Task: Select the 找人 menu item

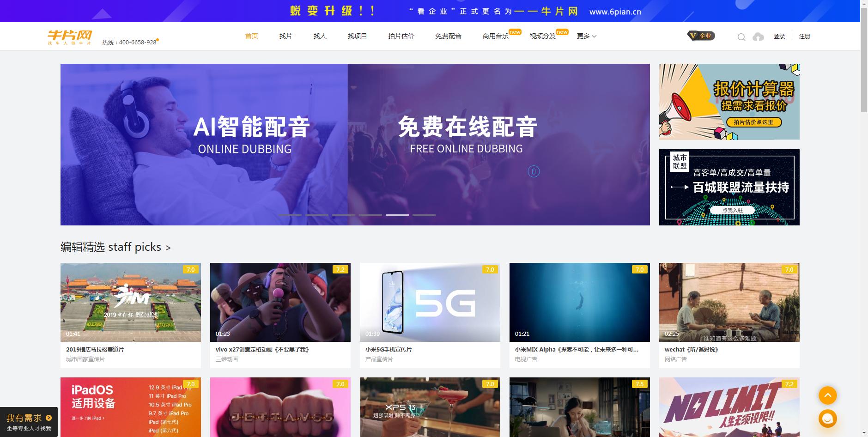Action: (x=320, y=36)
